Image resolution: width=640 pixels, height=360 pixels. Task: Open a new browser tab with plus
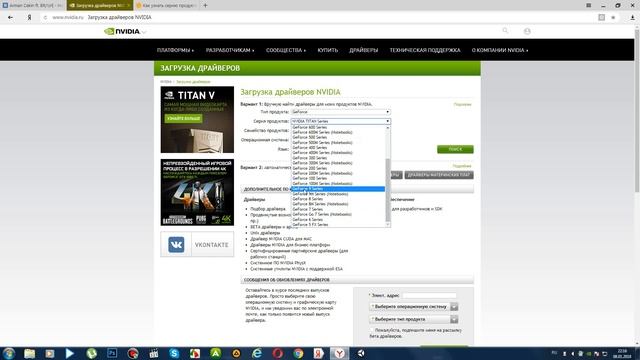(x=205, y=5)
